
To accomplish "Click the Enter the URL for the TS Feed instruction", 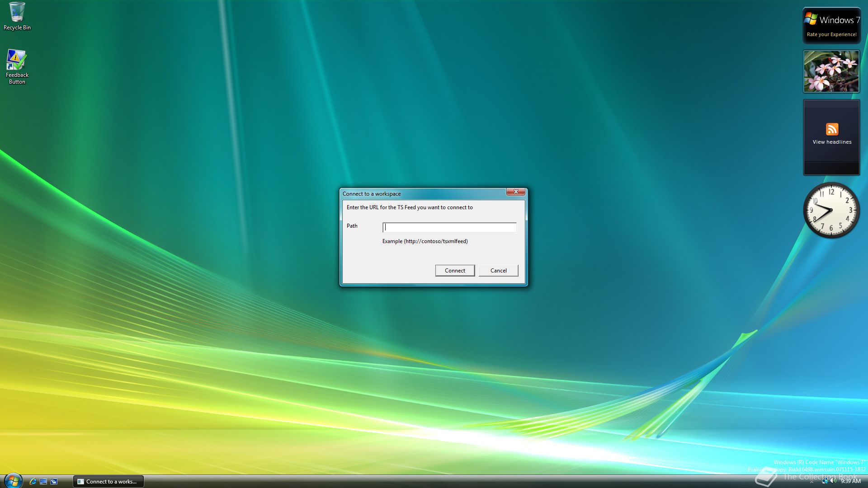I will point(410,207).
